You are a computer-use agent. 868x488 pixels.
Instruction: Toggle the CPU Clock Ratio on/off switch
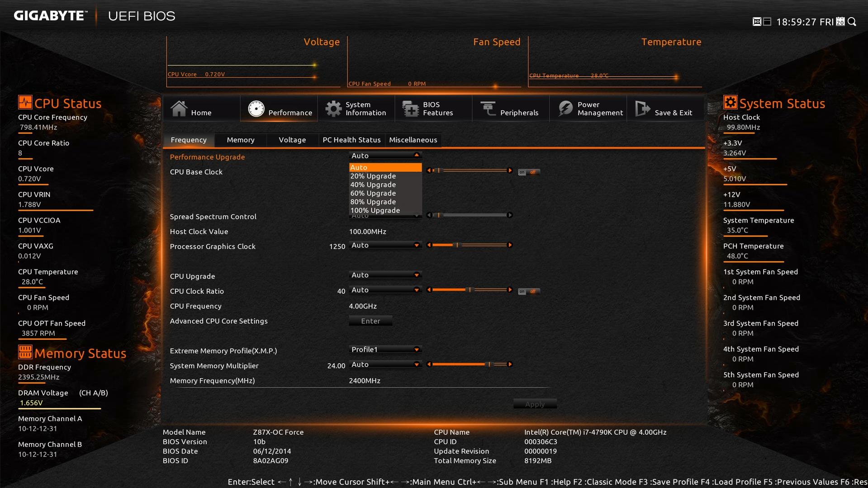coord(529,292)
